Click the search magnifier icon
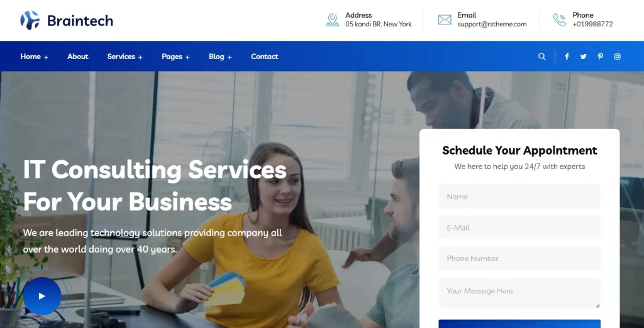The image size is (644, 328). point(541,57)
